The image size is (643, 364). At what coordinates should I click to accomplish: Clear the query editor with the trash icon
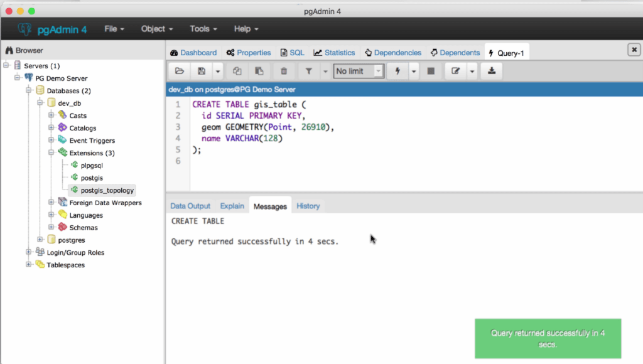(284, 71)
